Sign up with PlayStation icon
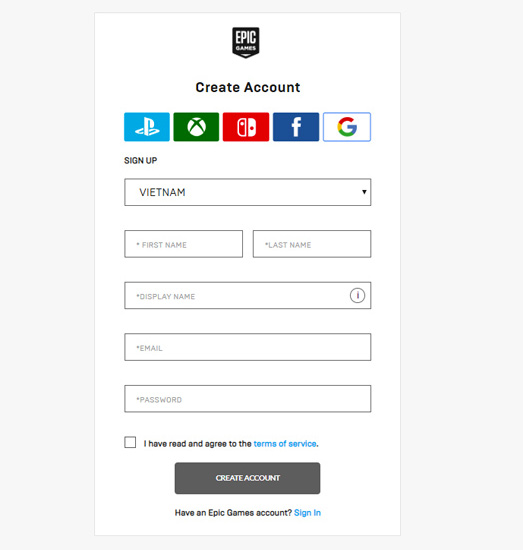 click(147, 127)
